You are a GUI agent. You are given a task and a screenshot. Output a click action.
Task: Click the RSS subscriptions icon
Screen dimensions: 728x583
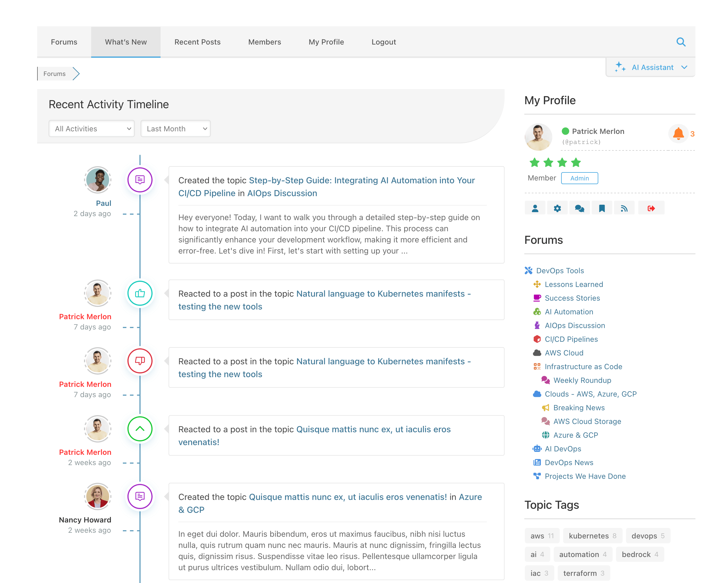624,208
